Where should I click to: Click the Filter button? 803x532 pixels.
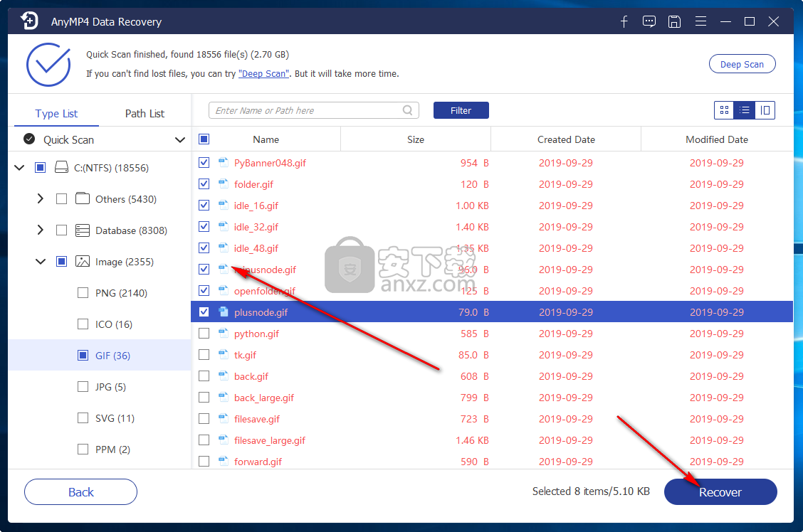pos(461,110)
